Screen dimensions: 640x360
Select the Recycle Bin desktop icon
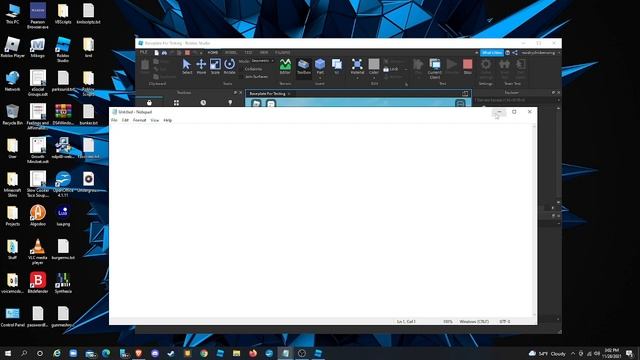tap(12, 115)
